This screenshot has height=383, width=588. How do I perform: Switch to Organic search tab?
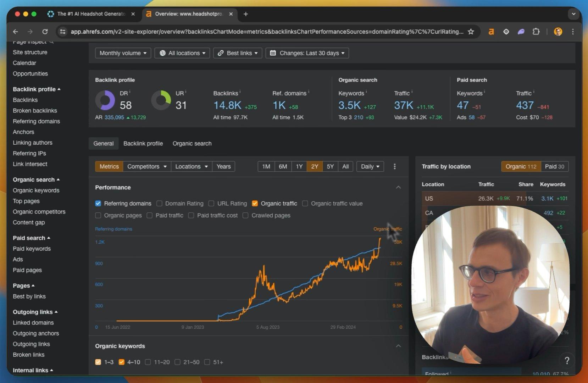tap(192, 143)
